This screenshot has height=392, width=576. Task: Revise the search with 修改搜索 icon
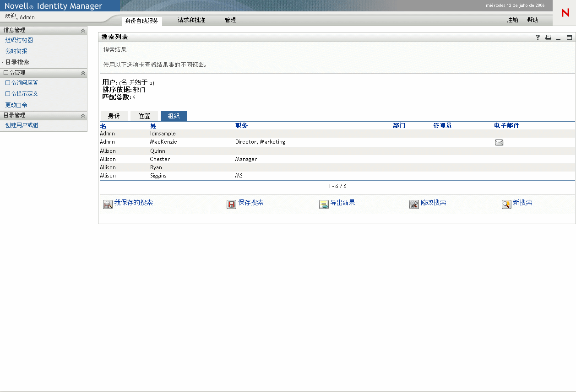(414, 204)
